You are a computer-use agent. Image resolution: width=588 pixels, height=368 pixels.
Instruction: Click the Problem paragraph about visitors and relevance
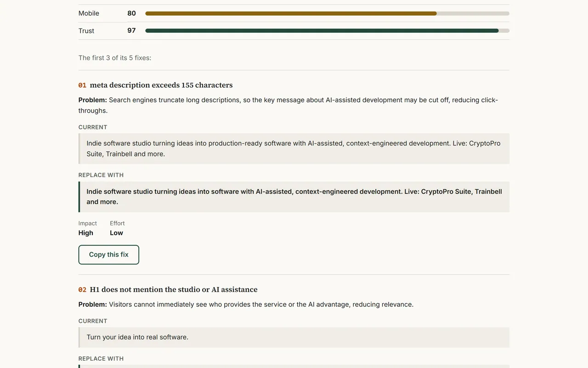coord(246,305)
